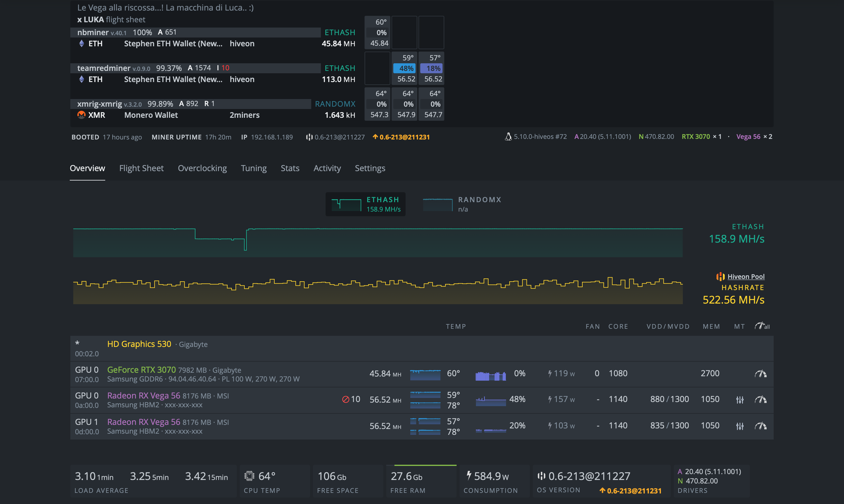Go to the Tuning tab

254,168
